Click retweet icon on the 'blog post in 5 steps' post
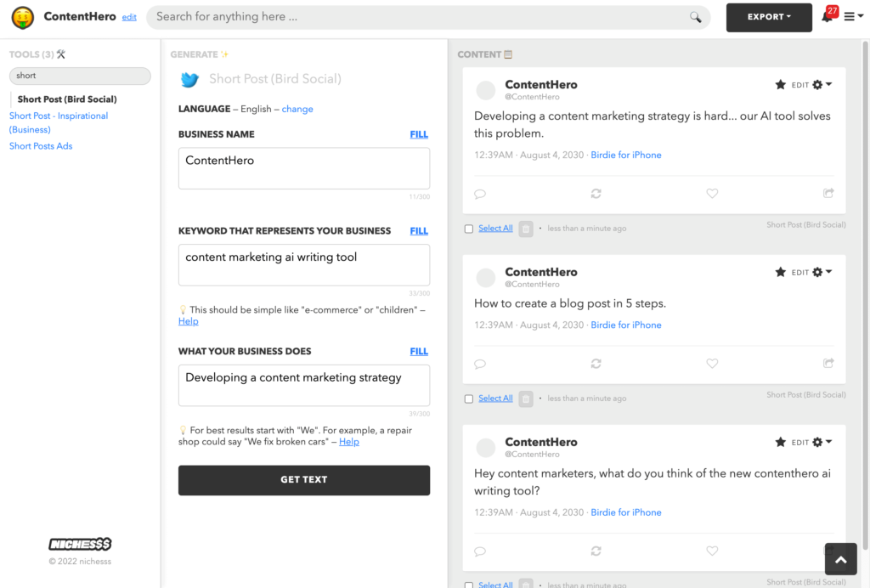The width and height of the screenshot is (870, 588). tap(596, 364)
